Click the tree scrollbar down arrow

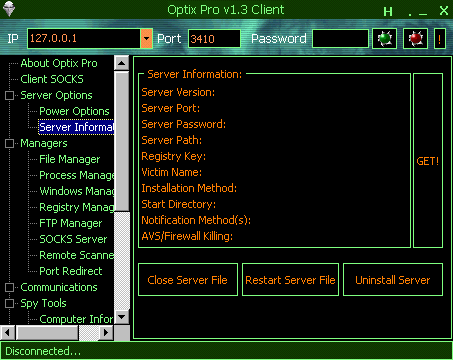pos(122,317)
